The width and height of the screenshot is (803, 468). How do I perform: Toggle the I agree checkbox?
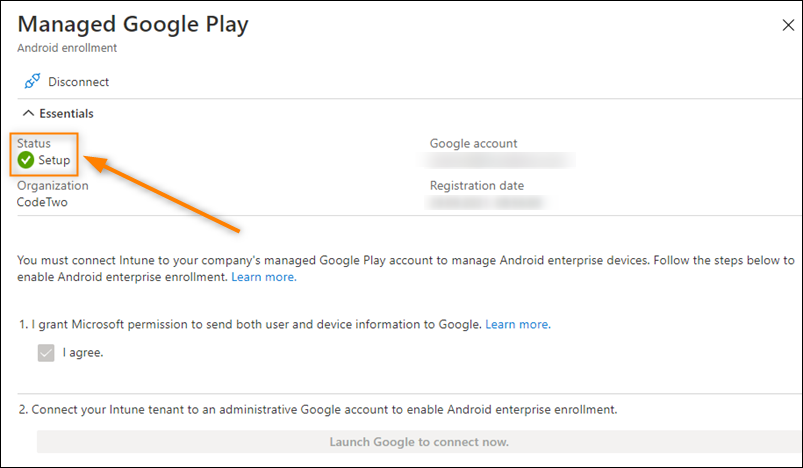pos(46,353)
